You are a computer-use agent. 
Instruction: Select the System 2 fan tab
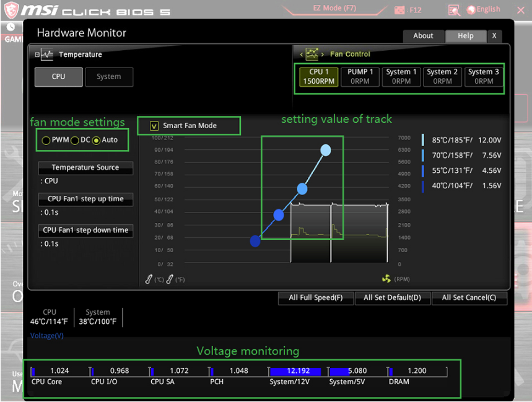(x=442, y=77)
